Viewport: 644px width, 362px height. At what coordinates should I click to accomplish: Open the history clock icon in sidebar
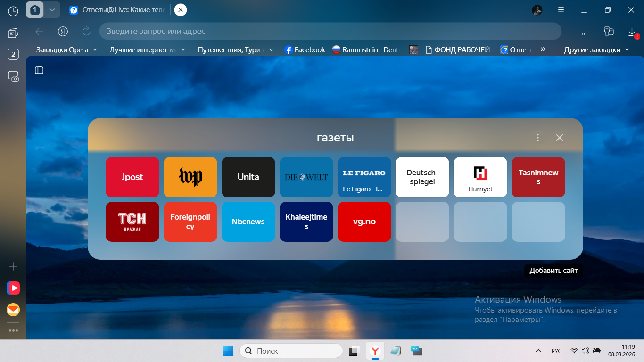click(x=13, y=10)
